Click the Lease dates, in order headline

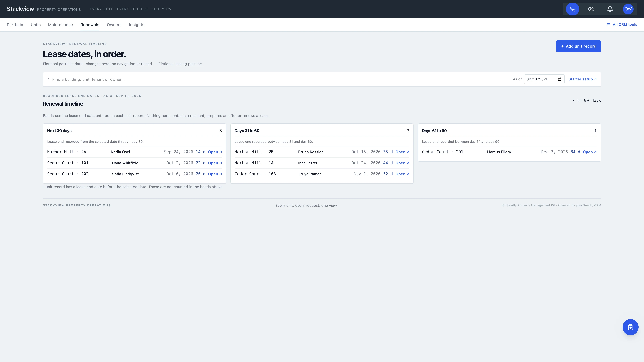click(84, 54)
